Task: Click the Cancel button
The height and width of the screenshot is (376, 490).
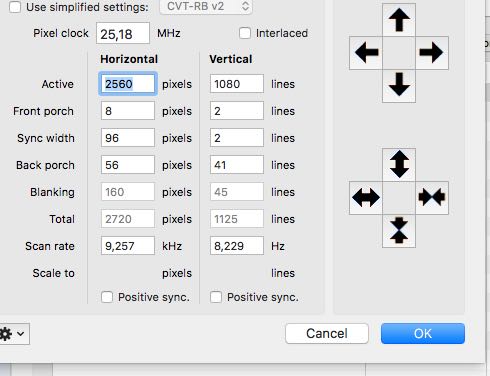Action: (x=327, y=333)
